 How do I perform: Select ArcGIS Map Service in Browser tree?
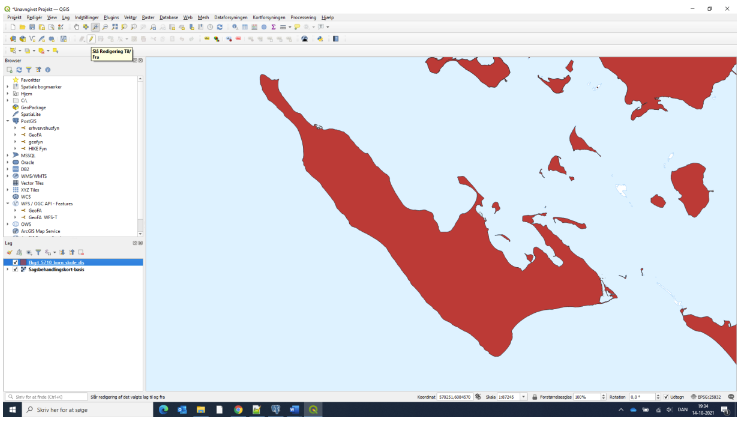point(41,231)
